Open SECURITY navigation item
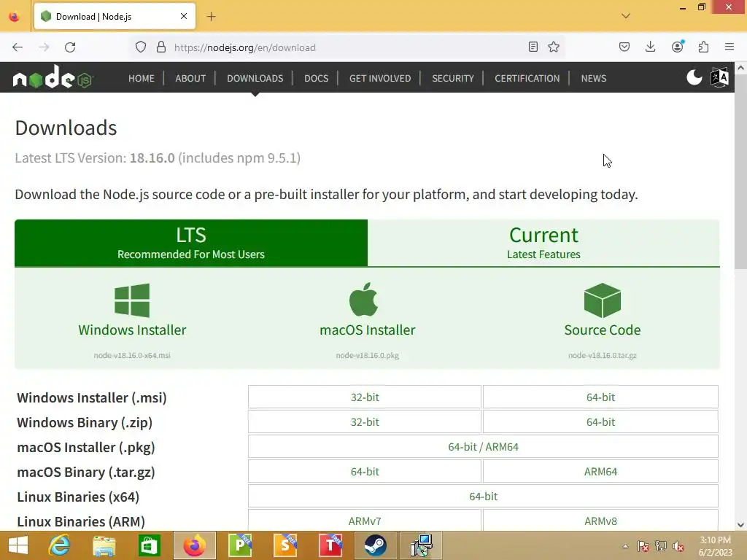 pyautogui.click(x=452, y=78)
